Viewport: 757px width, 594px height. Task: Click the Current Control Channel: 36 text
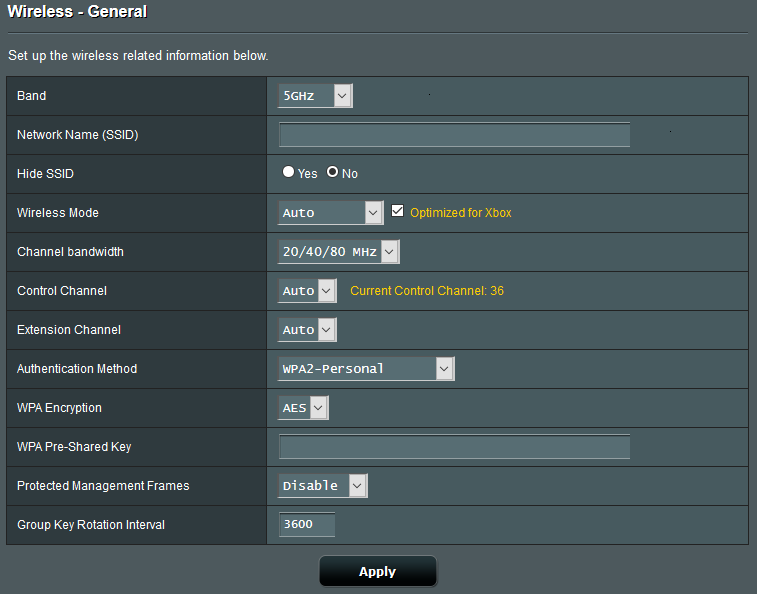coord(427,291)
